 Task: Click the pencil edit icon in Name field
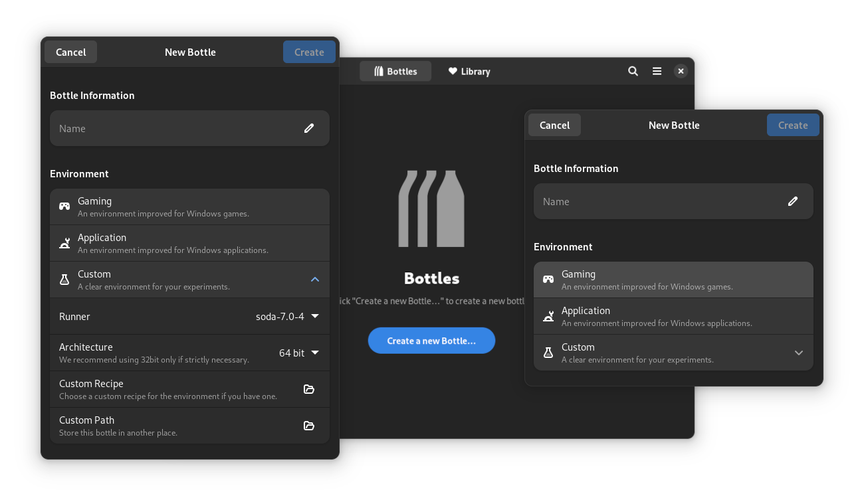pos(309,128)
